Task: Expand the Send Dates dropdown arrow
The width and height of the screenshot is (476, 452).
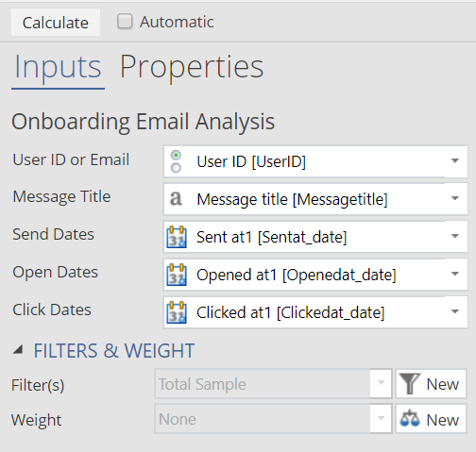Action: click(x=455, y=236)
